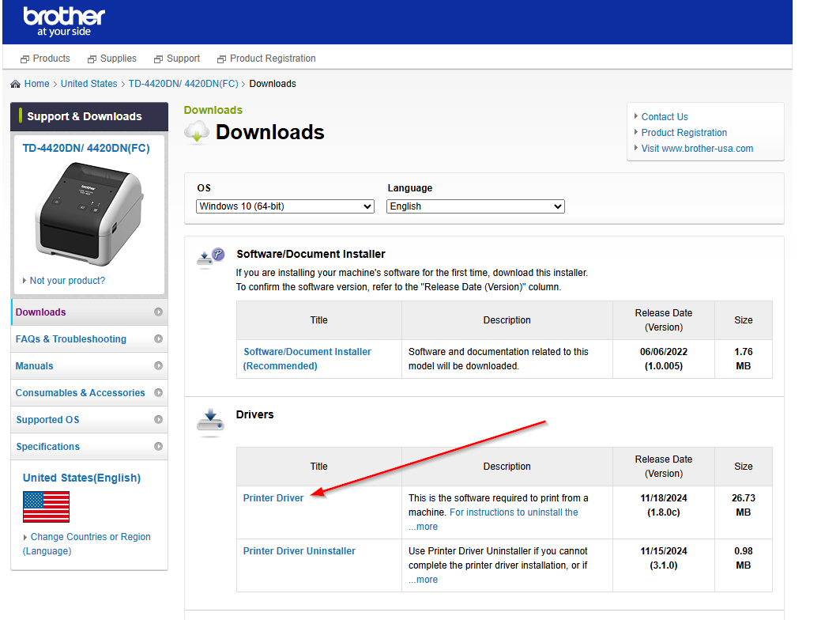This screenshot has height=620, width=840.
Task: Click arrow icon beside FAQs & Troubleshooting
Action: [x=159, y=338]
